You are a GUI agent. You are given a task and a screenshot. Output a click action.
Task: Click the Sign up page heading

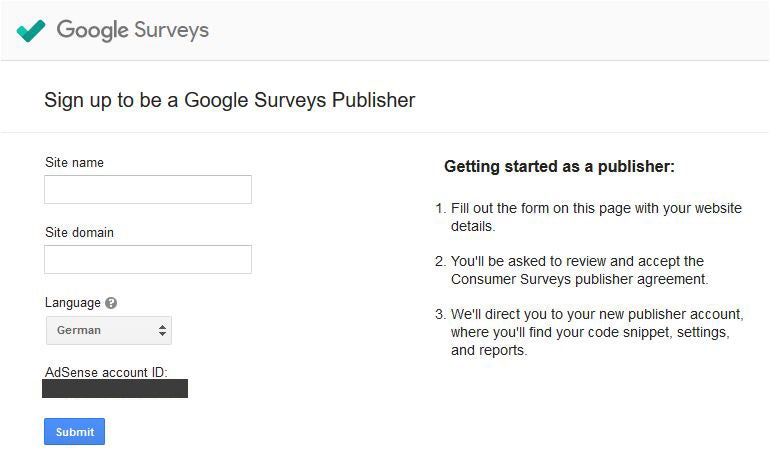(229, 100)
